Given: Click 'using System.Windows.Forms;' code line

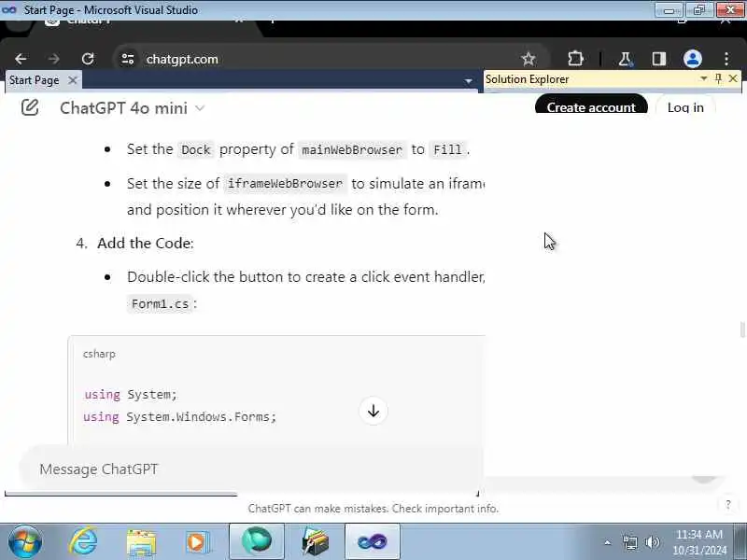Looking at the screenshot, I should [179, 417].
